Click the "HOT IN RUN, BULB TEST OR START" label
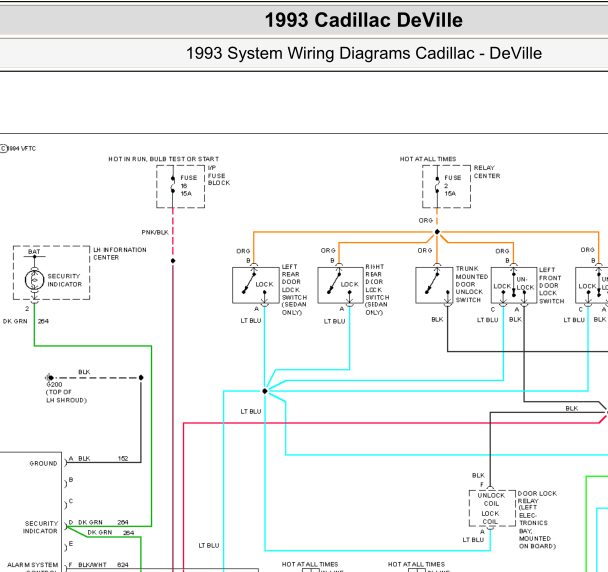This screenshot has width=608, height=572. (x=164, y=159)
